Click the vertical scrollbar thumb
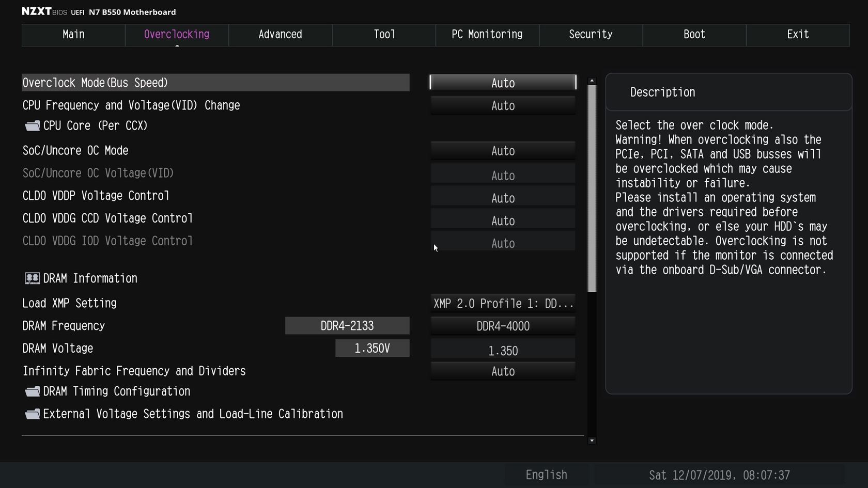The width and height of the screenshot is (868, 488). point(592,188)
